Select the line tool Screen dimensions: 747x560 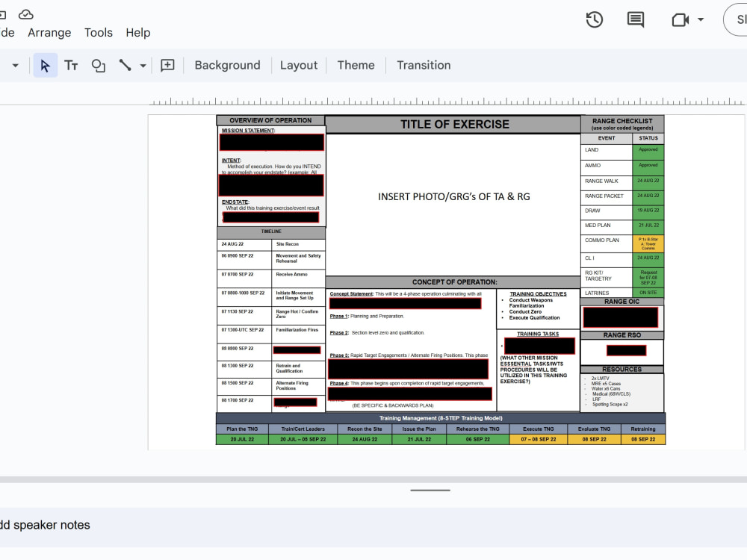[125, 65]
